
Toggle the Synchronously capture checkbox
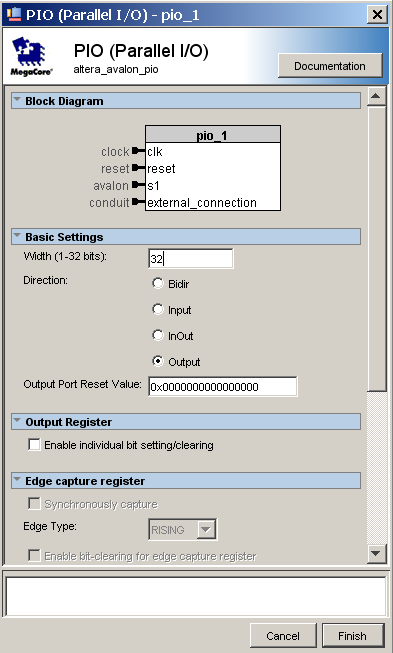34,503
